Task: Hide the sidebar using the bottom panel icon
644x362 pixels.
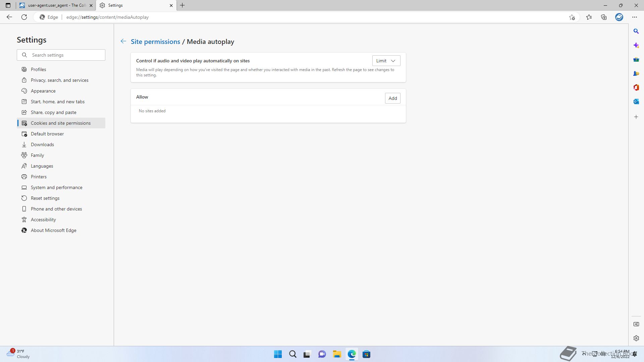Action: pyautogui.click(x=636, y=324)
